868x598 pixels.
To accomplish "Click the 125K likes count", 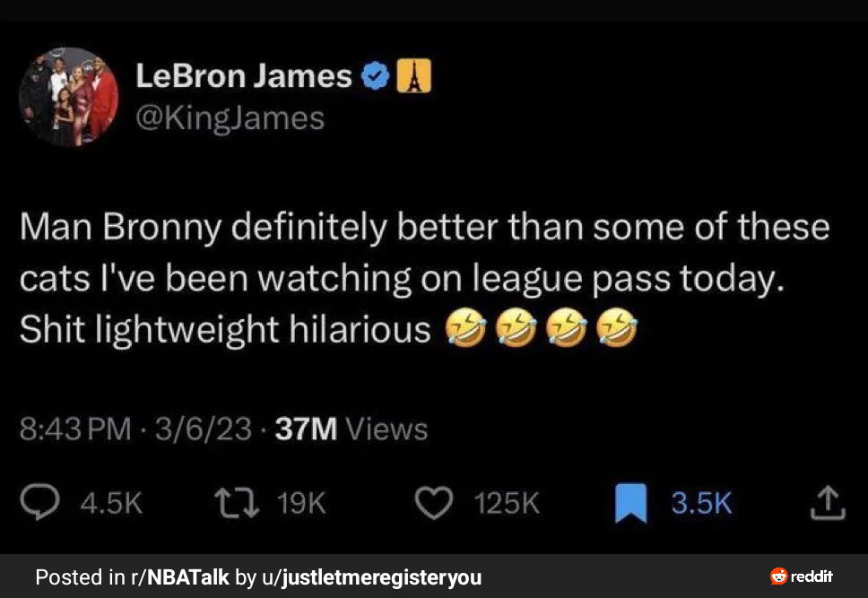I will (506, 503).
